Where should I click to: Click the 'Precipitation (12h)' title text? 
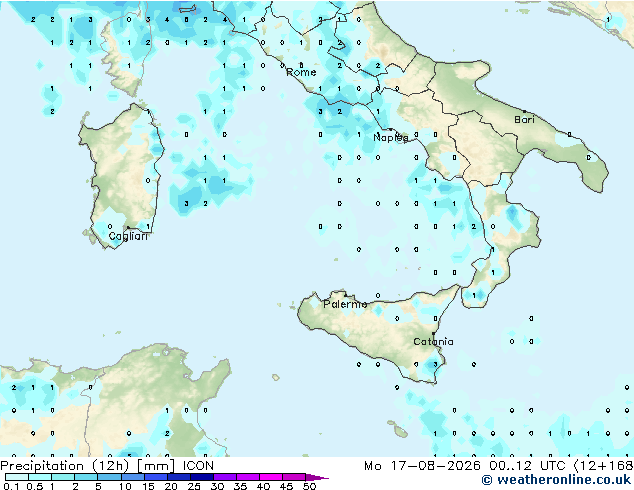[65, 466]
